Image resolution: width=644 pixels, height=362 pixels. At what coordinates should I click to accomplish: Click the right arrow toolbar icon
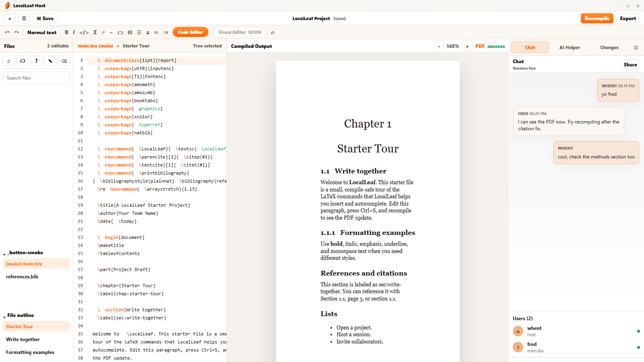pos(166,32)
